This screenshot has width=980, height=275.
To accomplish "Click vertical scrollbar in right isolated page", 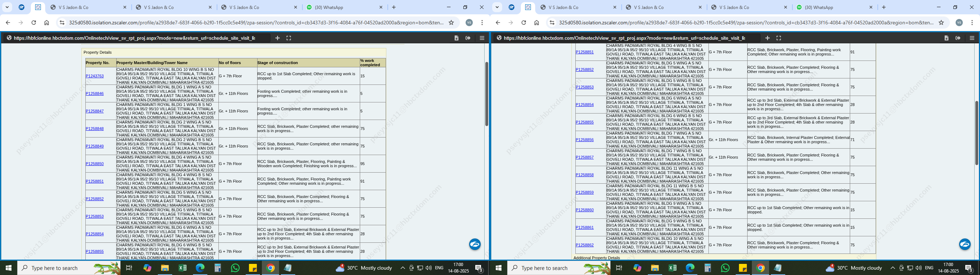I will click(x=976, y=133).
